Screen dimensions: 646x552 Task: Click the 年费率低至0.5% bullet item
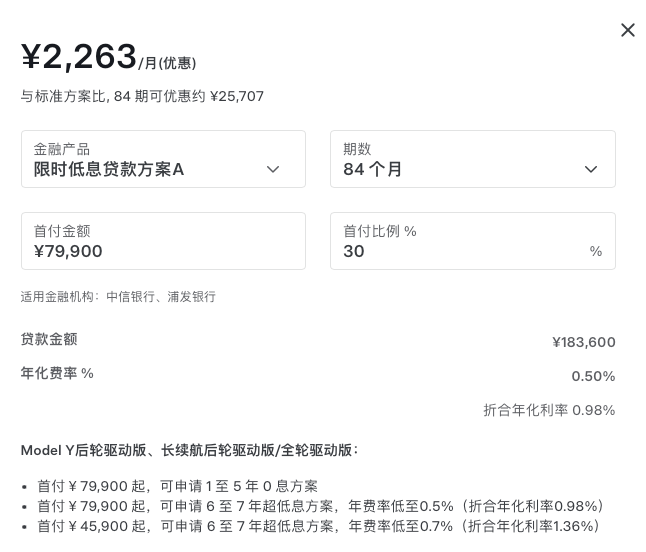point(320,506)
